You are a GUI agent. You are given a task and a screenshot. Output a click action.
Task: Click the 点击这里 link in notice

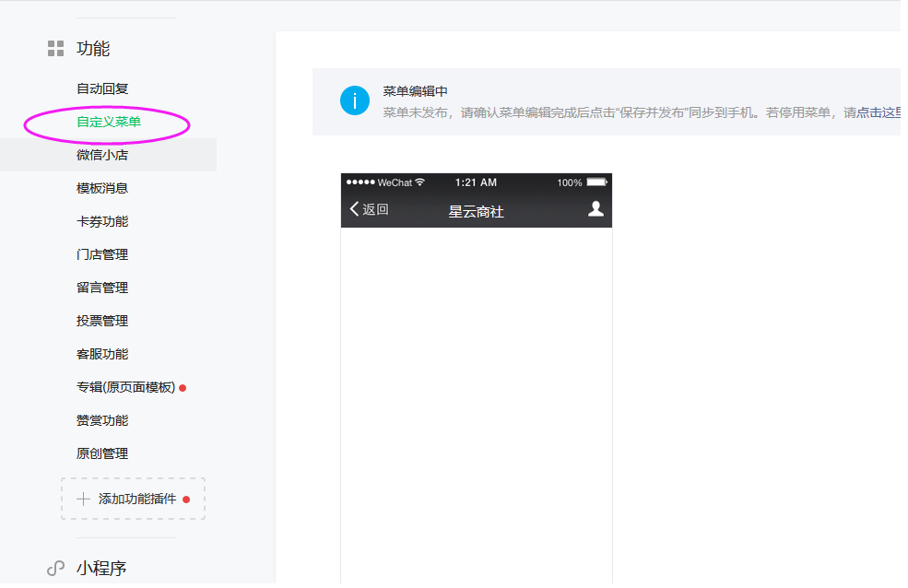pos(878,112)
